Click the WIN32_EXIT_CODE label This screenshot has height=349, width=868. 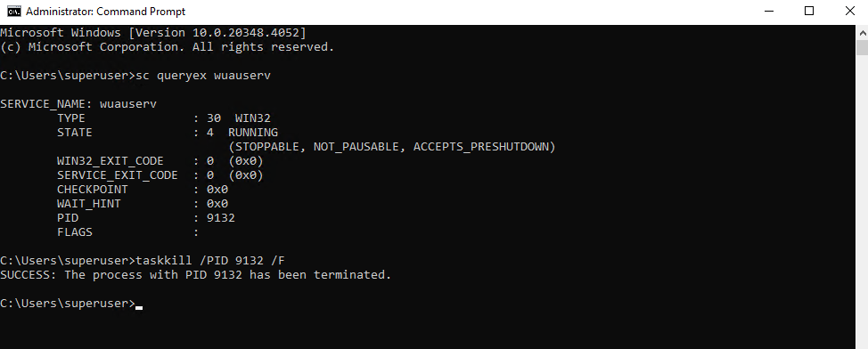click(x=111, y=161)
